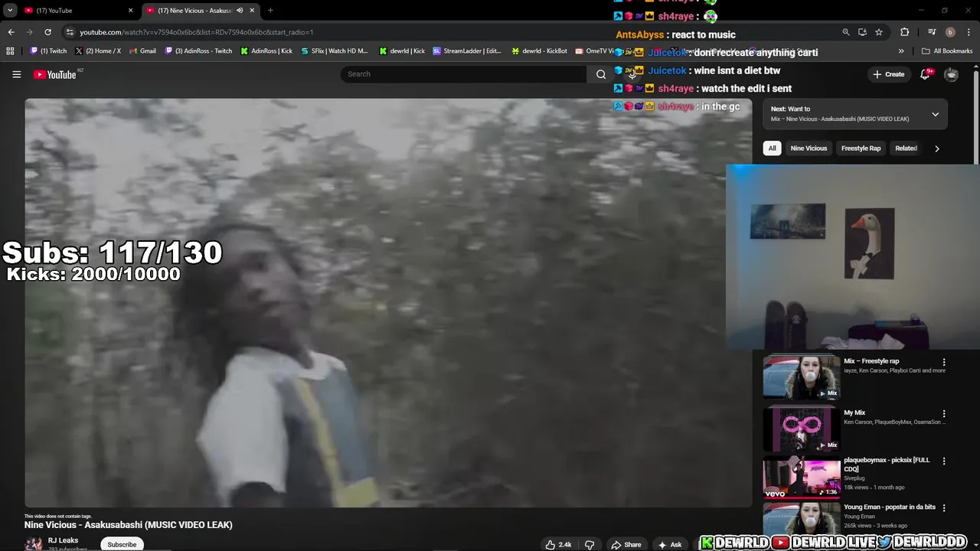Open the AdinRoss | Kick bookmark
The height and width of the screenshot is (551, 980).
click(266, 51)
